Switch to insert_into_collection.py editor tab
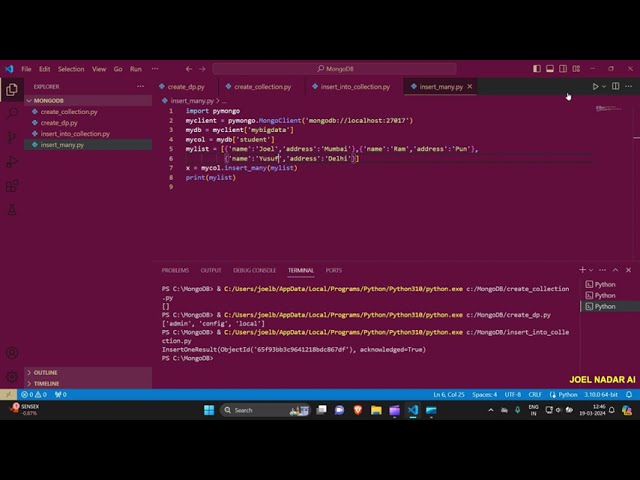Viewport: 640px width, 480px height. pos(354,87)
